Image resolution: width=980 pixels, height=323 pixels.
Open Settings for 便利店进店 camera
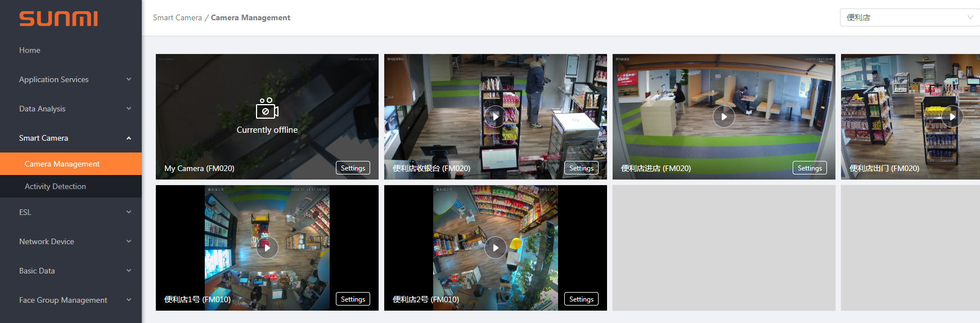(x=810, y=168)
